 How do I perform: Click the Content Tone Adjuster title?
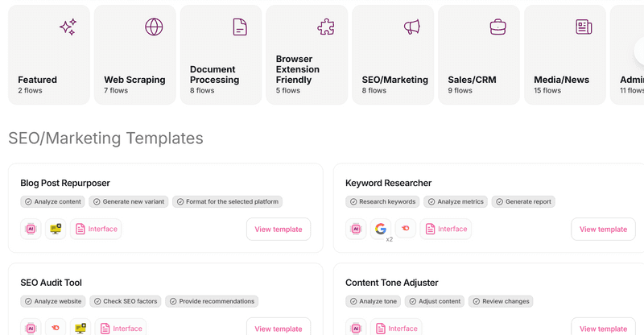click(x=392, y=283)
